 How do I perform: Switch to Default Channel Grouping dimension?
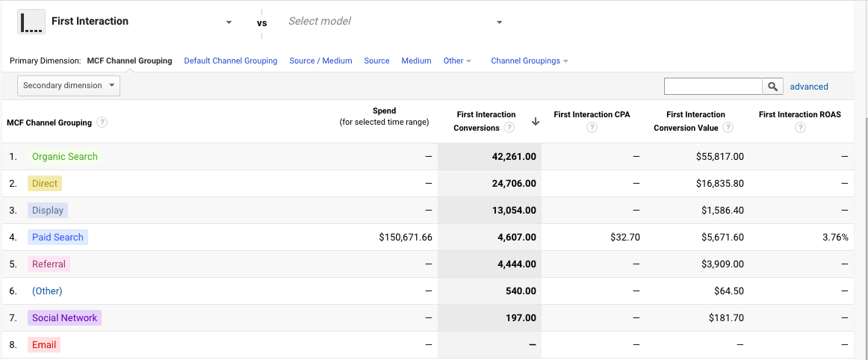point(230,61)
